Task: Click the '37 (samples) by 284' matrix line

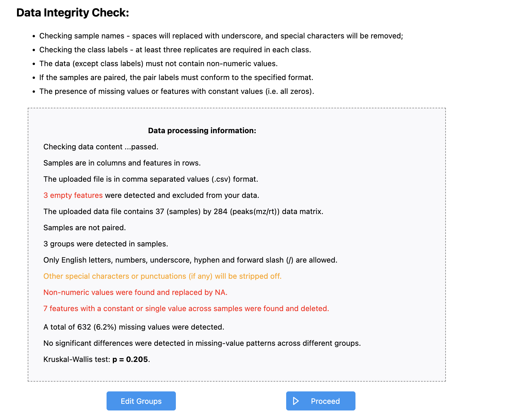Action: 183,211
